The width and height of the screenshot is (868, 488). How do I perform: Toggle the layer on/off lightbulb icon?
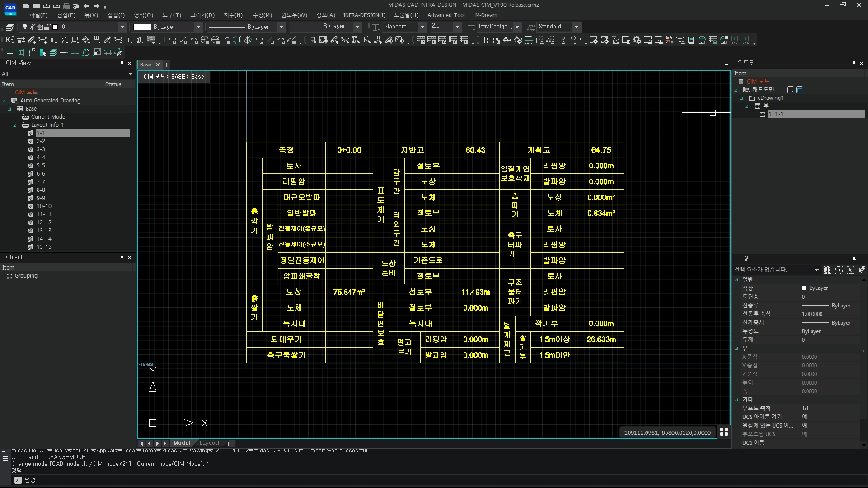[x=25, y=27]
